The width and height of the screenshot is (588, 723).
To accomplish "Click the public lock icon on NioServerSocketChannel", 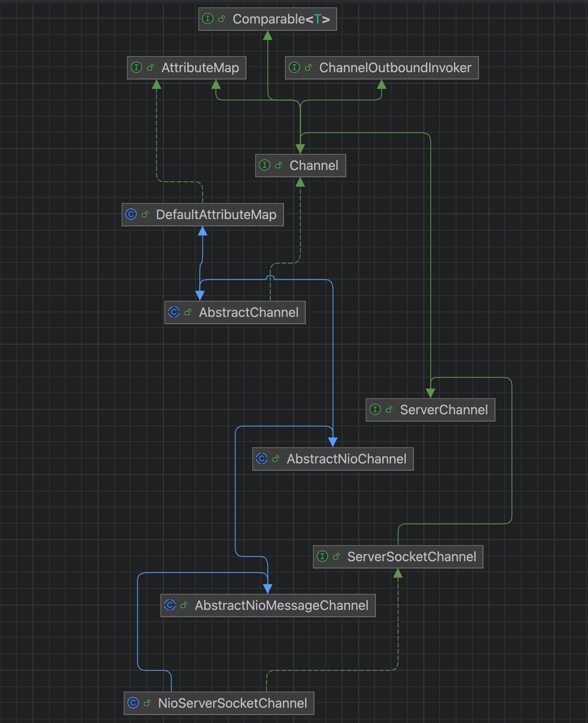I will click(147, 703).
